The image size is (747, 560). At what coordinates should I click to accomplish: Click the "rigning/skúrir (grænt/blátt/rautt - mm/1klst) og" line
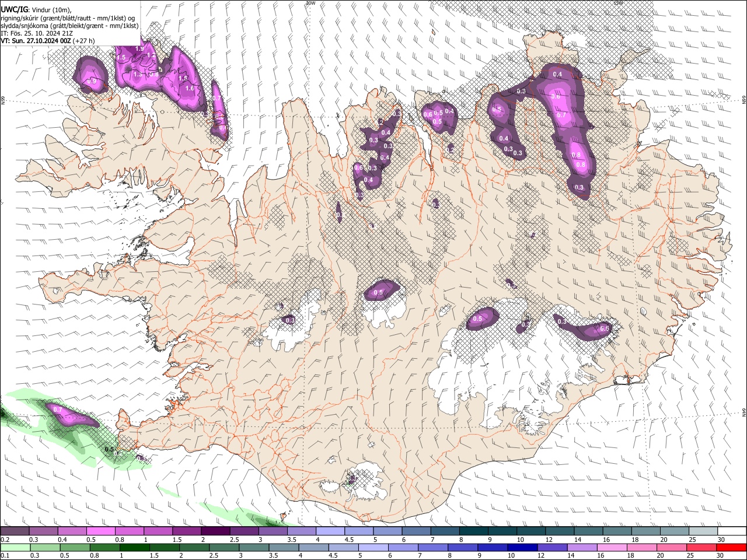68,17
